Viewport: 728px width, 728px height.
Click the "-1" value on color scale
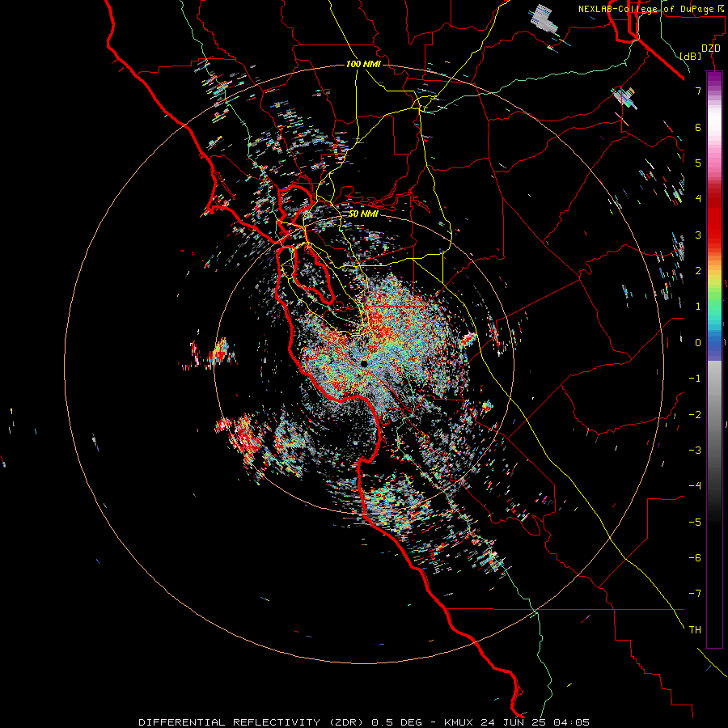tap(695, 379)
